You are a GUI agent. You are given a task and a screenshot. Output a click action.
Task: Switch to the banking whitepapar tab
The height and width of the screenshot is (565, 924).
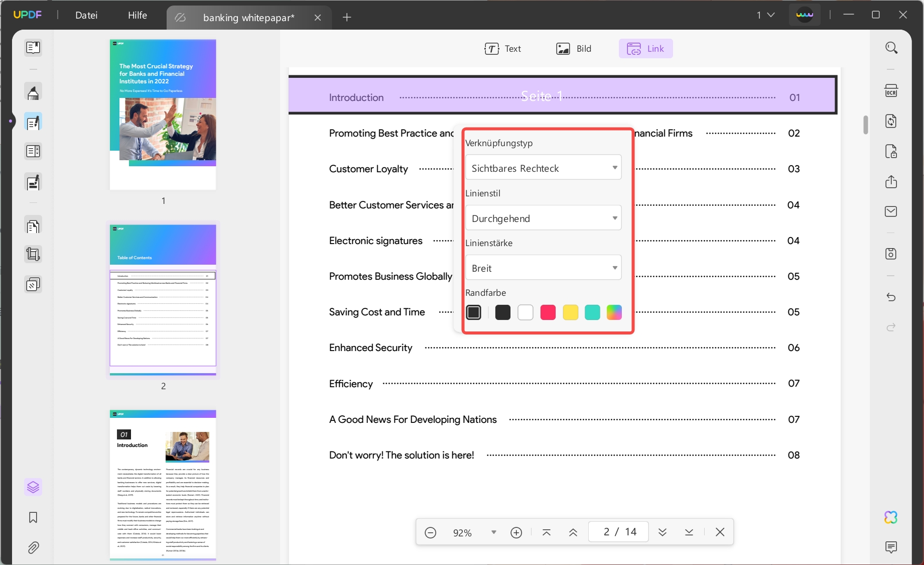pos(248,18)
